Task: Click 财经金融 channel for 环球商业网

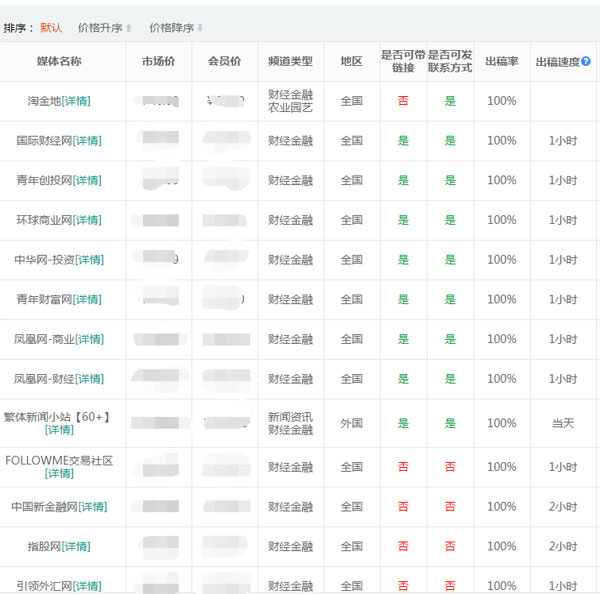Action: click(290, 220)
